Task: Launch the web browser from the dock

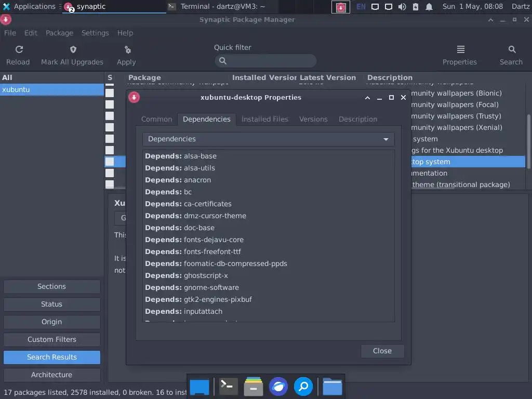Action: [278, 387]
